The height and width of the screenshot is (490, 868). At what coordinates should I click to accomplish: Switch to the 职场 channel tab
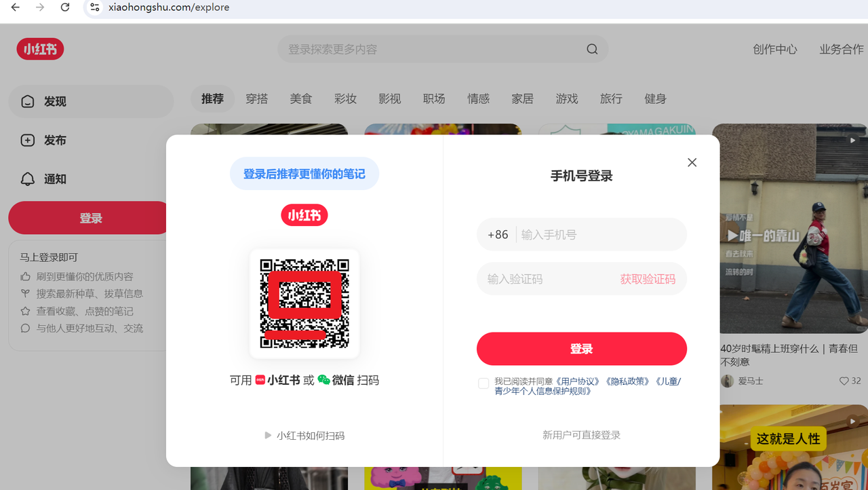[x=434, y=98]
